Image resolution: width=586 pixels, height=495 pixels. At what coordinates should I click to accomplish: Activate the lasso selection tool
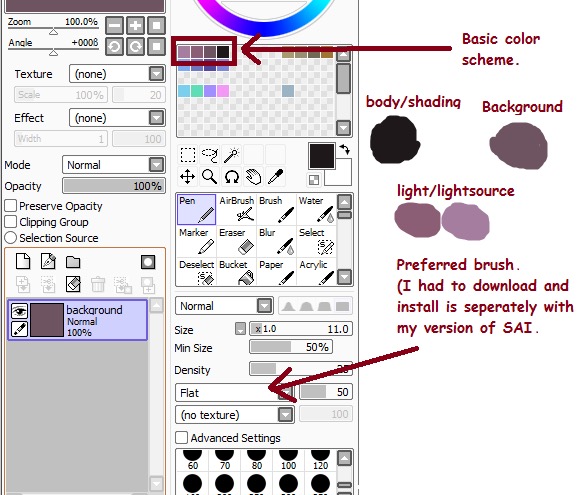point(210,155)
